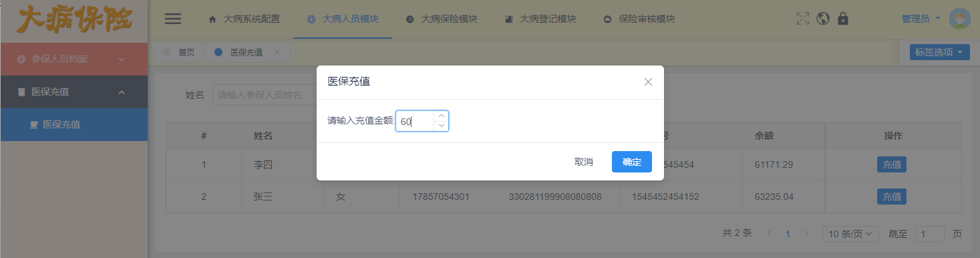Toggle the hamburger sidebar menu icon
The height and width of the screenshot is (258, 980).
173,19
